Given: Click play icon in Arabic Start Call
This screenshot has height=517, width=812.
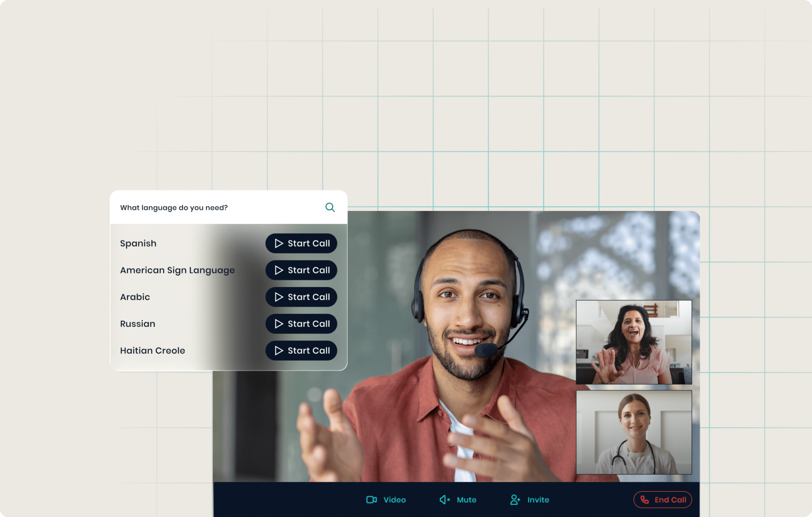Looking at the screenshot, I should point(279,297).
